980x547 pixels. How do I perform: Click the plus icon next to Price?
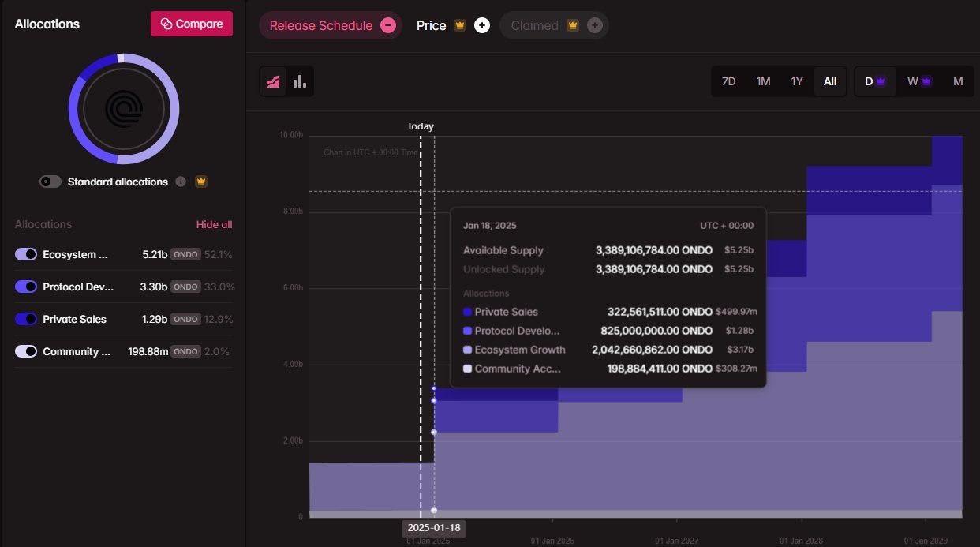[x=482, y=25]
